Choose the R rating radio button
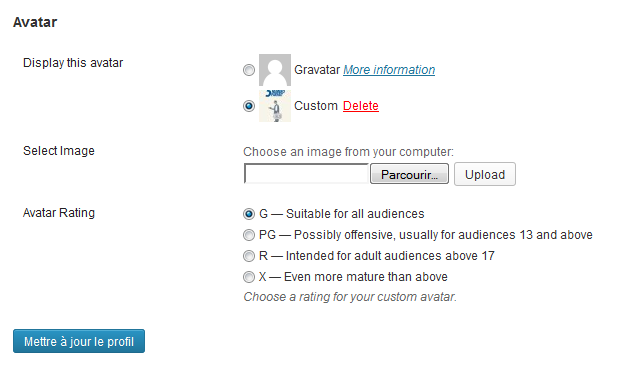This screenshot has height=388, width=618. tap(249, 256)
